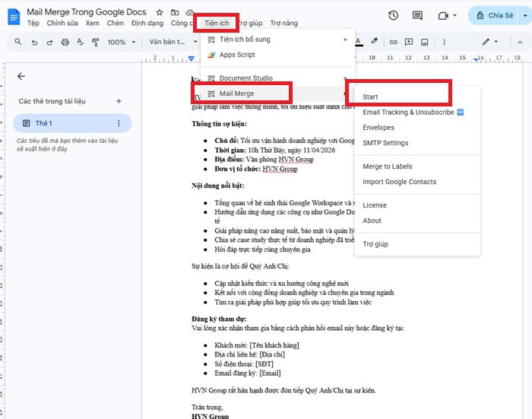Click the left indent marker on ruler
532x419 pixels.
(192, 59)
